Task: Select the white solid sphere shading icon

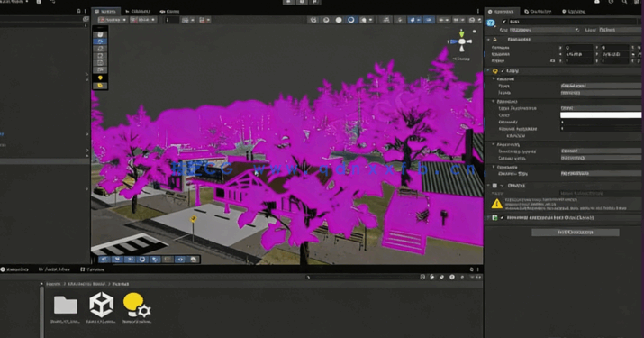Action: pyautogui.click(x=339, y=20)
